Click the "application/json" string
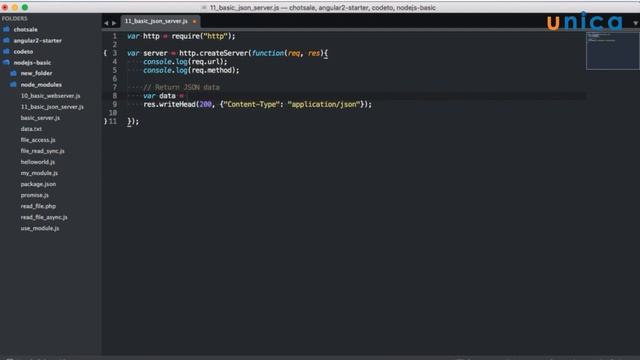This screenshot has height=360, width=640. pyautogui.click(x=324, y=104)
